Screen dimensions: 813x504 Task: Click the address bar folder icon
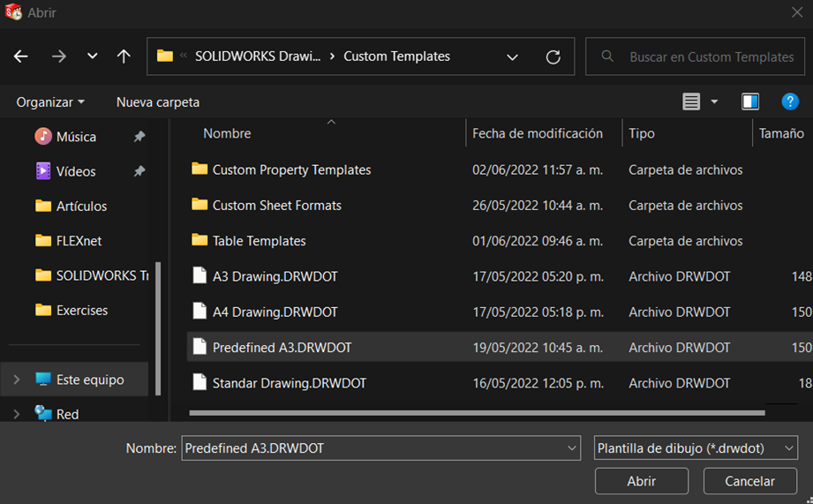(x=165, y=56)
